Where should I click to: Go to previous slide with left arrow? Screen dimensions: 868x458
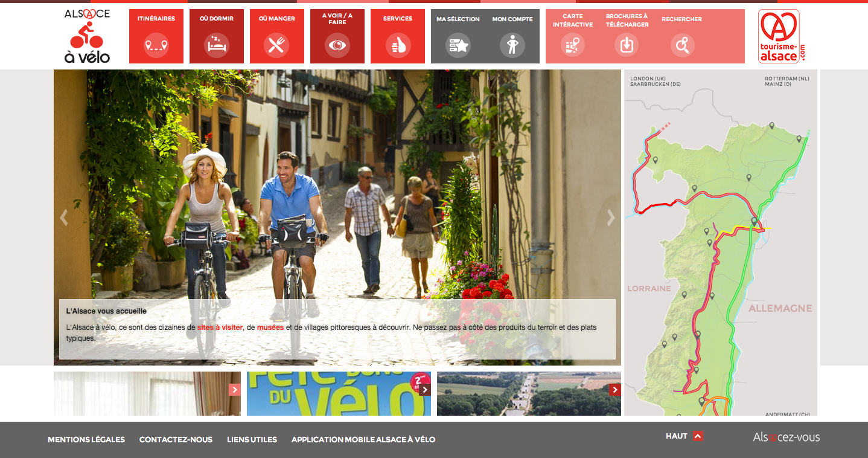tap(64, 218)
